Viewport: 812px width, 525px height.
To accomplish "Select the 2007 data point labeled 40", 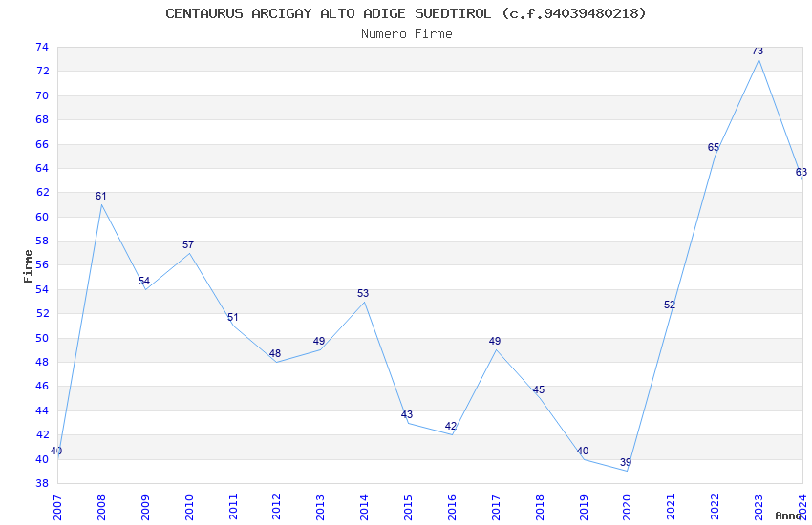I will click(x=56, y=451).
